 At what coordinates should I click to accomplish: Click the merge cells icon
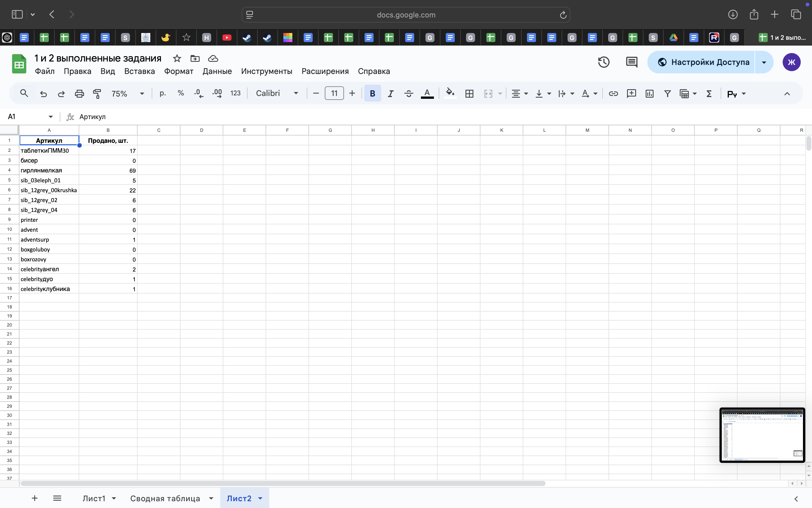(488, 93)
